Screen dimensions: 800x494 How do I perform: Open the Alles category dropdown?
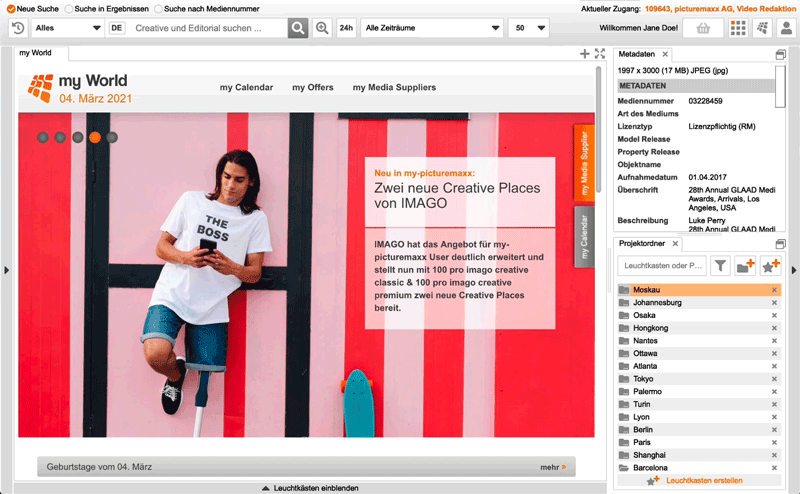[x=68, y=28]
